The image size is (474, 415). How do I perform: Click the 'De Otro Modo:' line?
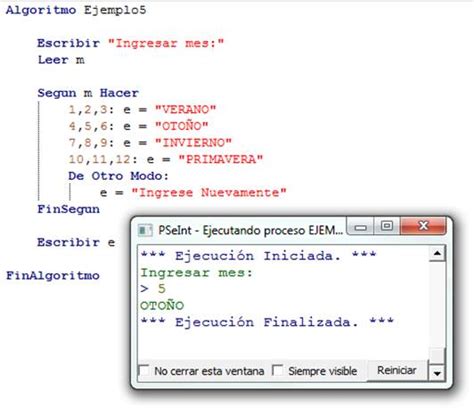[118, 176]
